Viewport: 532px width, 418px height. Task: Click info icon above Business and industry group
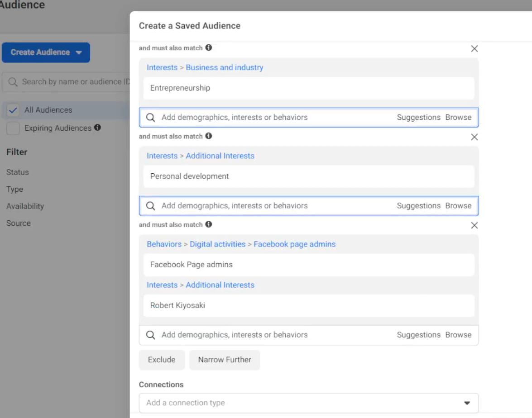(209, 48)
